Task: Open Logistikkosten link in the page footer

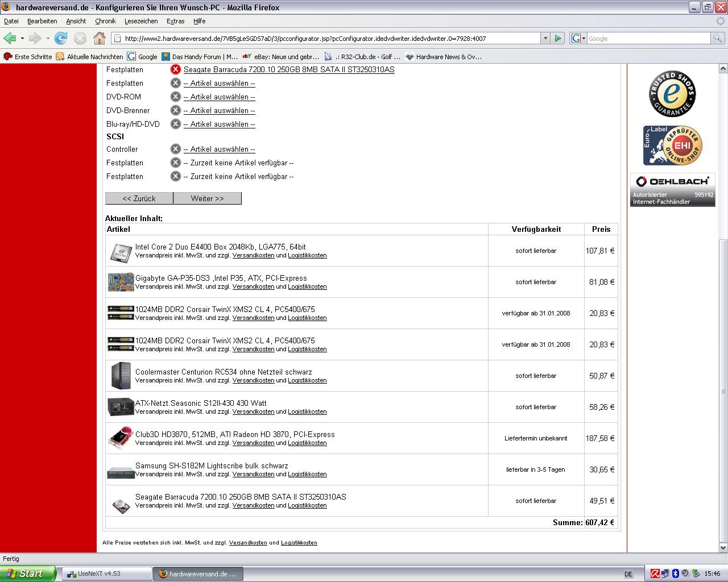Action: (x=299, y=543)
